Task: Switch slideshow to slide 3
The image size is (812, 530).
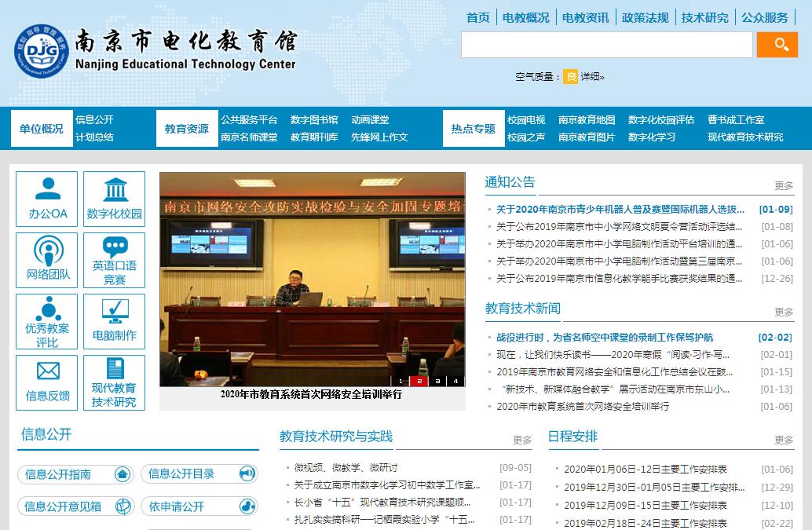Action: tap(437, 382)
